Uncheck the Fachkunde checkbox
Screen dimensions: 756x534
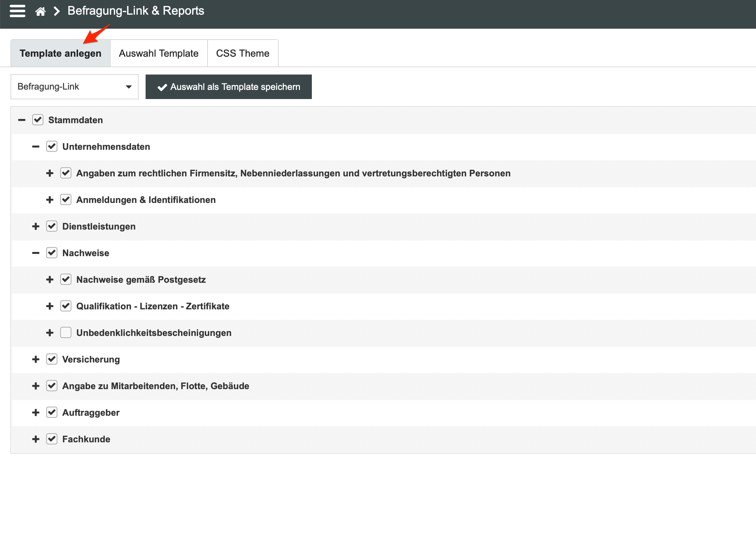tap(52, 439)
